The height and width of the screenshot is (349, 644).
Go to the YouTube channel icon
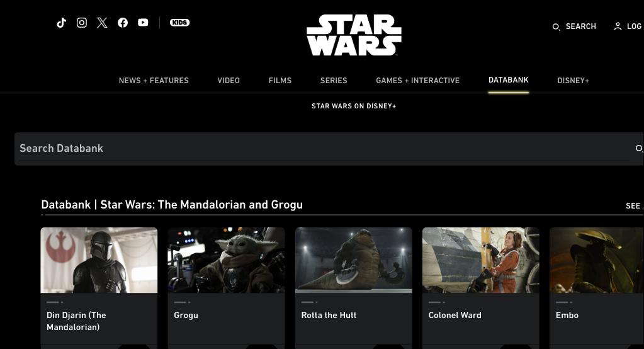click(x=143, y=23)
